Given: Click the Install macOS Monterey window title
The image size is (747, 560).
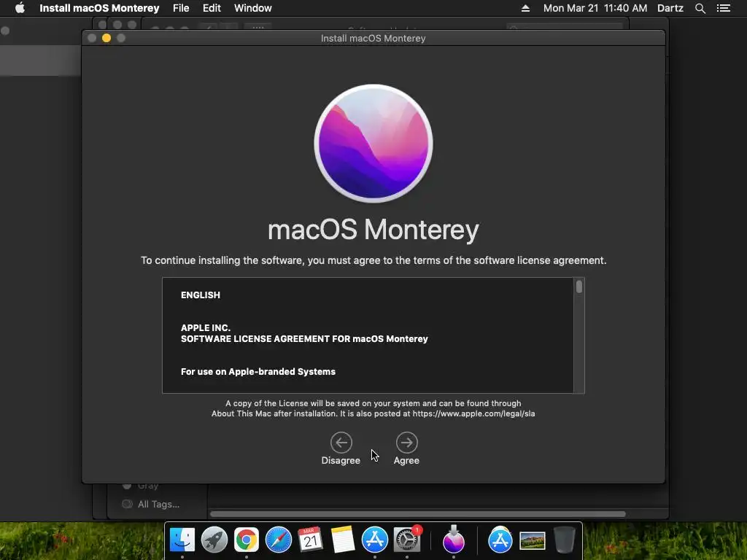Looking at the screenshot, I should pos(373,38).
